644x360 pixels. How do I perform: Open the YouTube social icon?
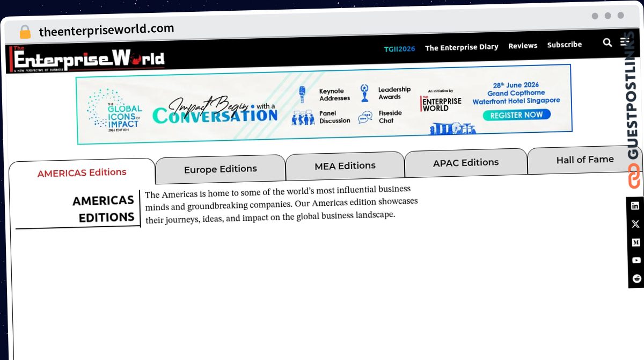pos(636,261)
